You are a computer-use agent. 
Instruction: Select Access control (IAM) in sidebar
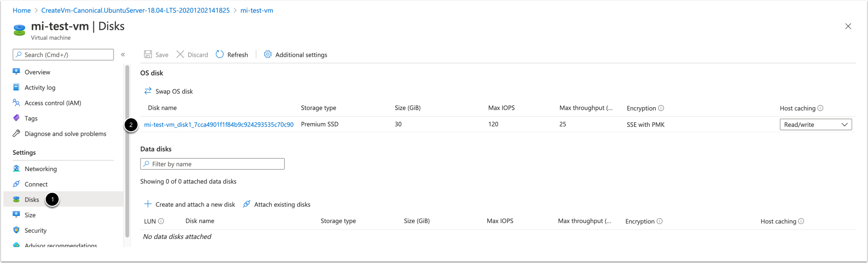click(x=52, y=103)
